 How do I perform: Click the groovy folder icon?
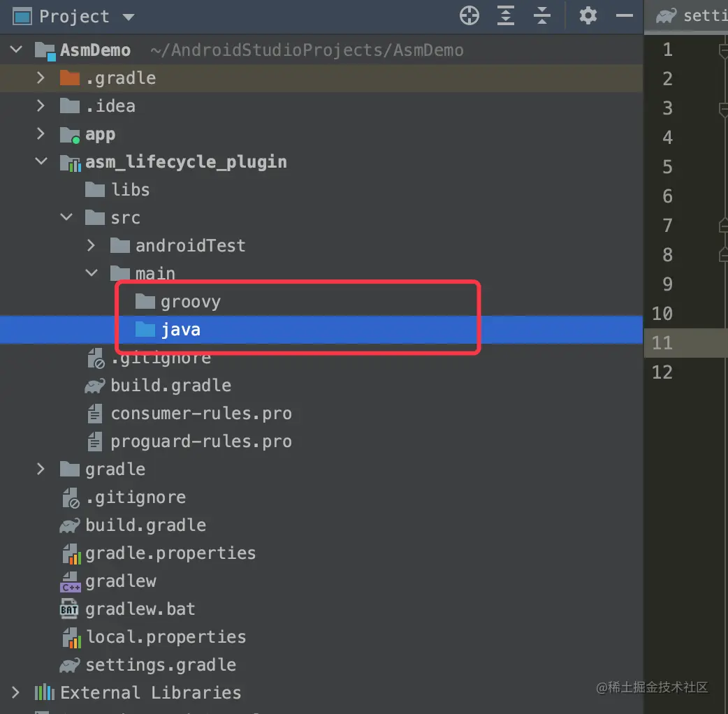(145, 301)
